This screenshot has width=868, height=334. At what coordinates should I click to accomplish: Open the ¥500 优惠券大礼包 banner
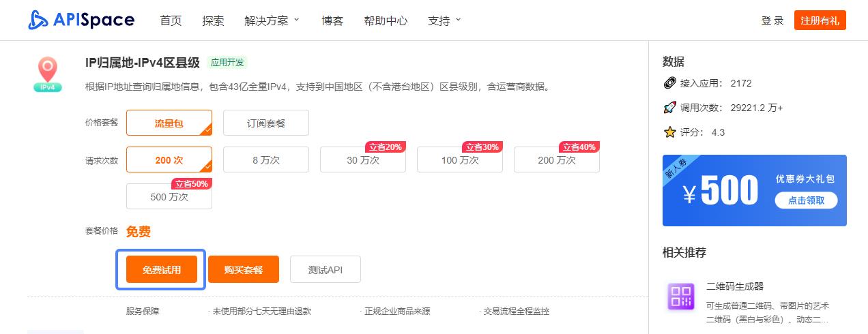[755, 190]
